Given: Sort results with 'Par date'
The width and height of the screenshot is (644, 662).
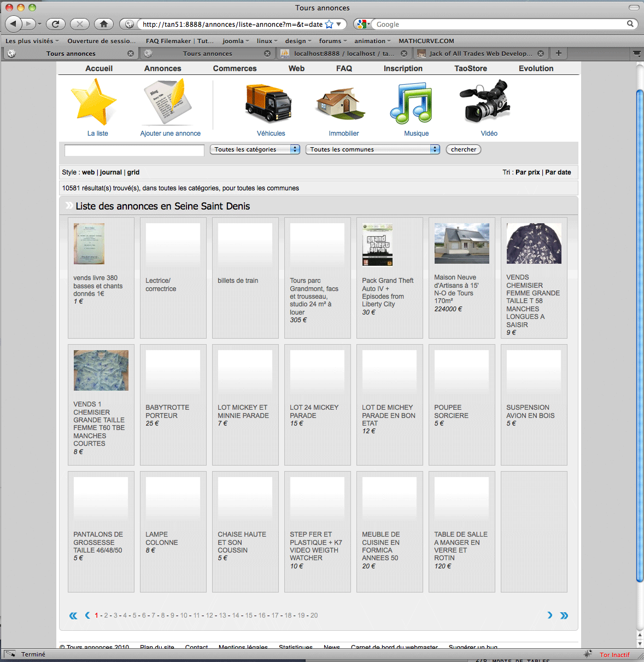Looking at the screenshot, I should point(558,172).
